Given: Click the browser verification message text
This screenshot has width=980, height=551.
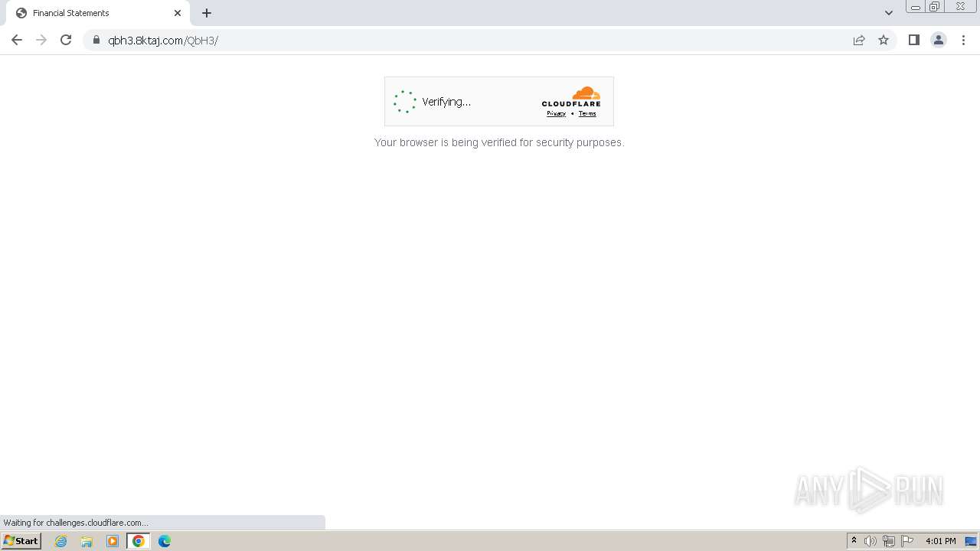Looking at the screenshot, I should pos(499,142).
